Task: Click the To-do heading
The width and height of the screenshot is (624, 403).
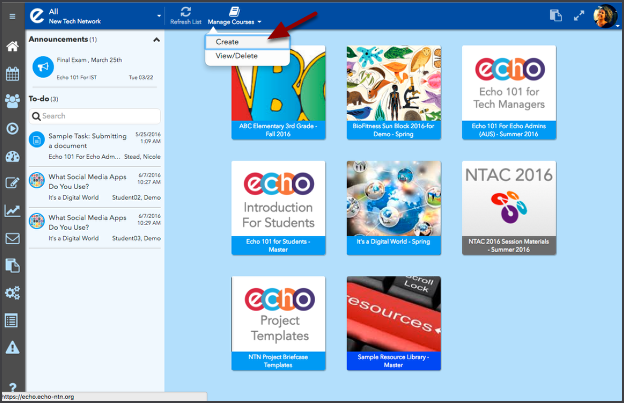Action: click(39, 99)
